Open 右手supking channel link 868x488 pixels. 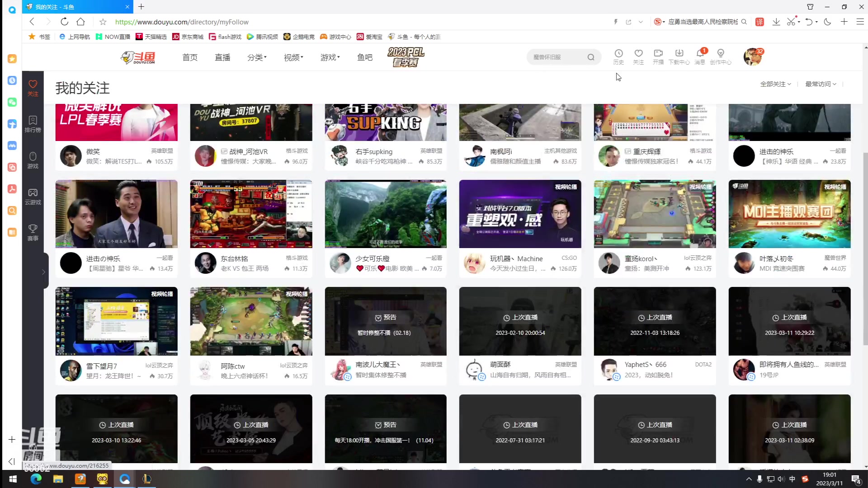tap(374, 151)
